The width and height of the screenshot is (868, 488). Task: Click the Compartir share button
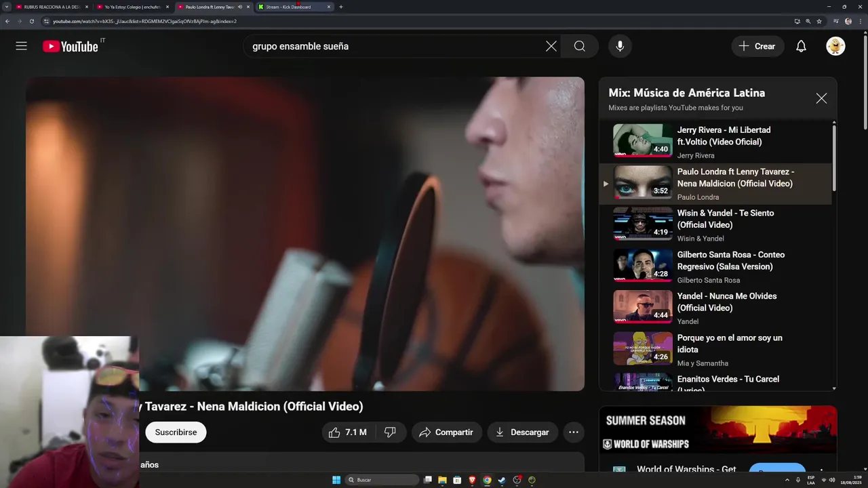tap(446, 432)
